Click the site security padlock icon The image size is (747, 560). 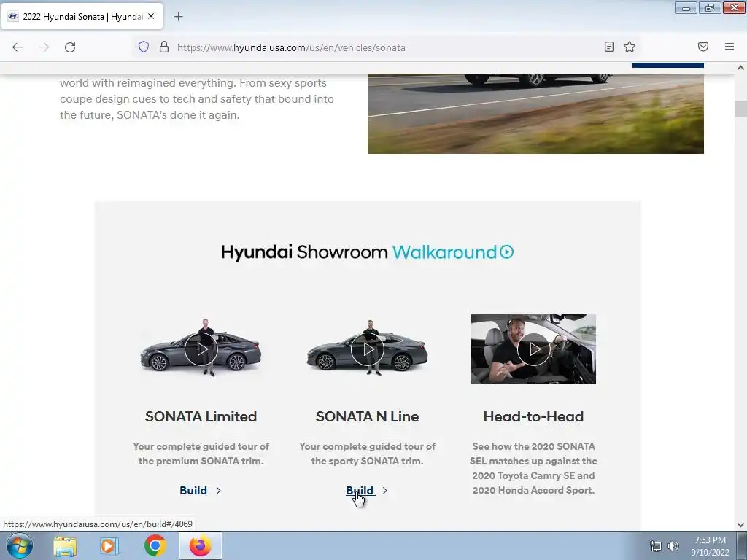164,47
